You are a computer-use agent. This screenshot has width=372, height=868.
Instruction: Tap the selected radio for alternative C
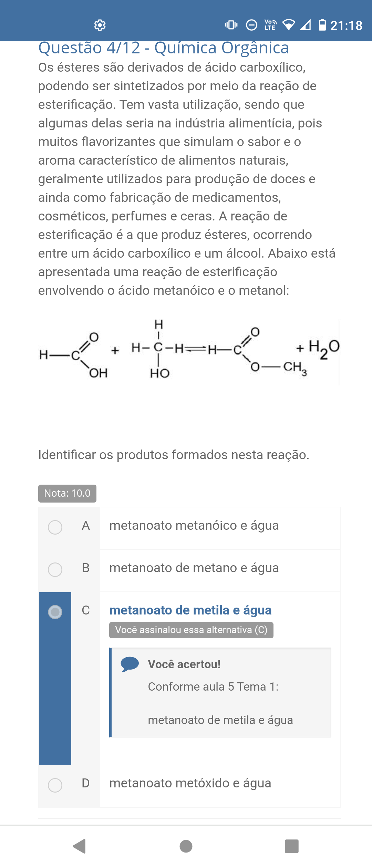point(55,612)
